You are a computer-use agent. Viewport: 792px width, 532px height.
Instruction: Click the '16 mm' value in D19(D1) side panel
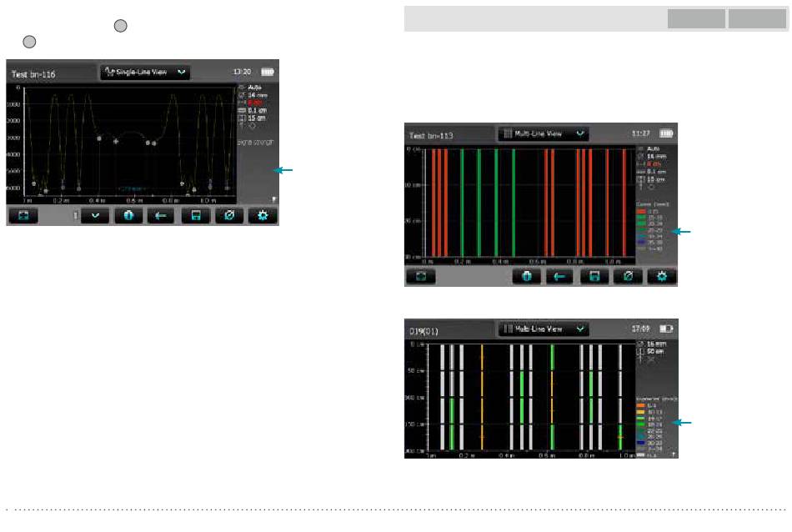point(656,344)
